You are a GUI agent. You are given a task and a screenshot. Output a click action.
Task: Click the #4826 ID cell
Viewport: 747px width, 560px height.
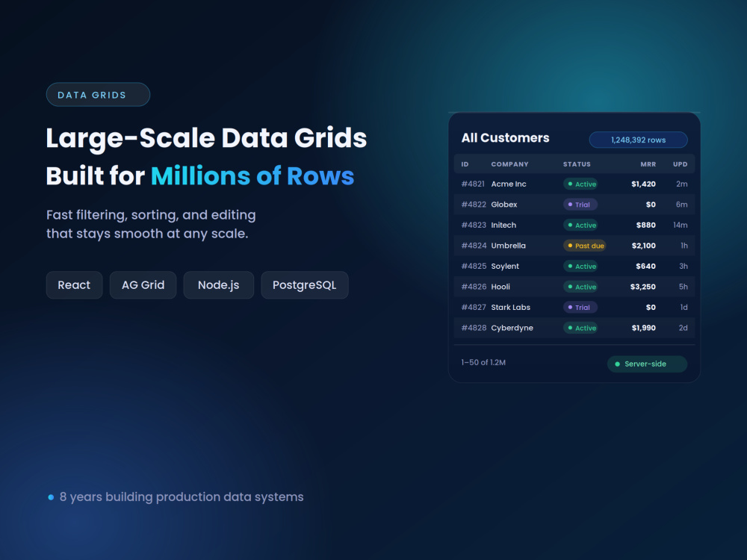474,287
